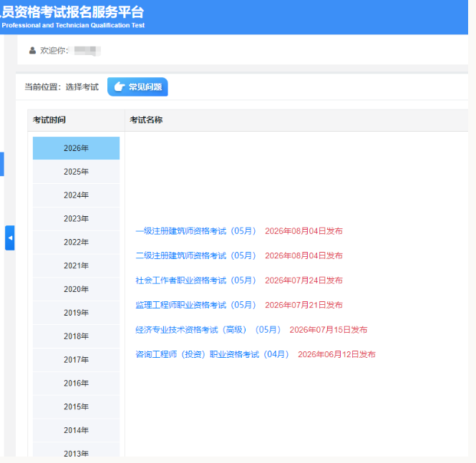The width and height of the screenshot is (476, 463).
Task: Select the 2016年 year tab
Action: tap(76, 383)
